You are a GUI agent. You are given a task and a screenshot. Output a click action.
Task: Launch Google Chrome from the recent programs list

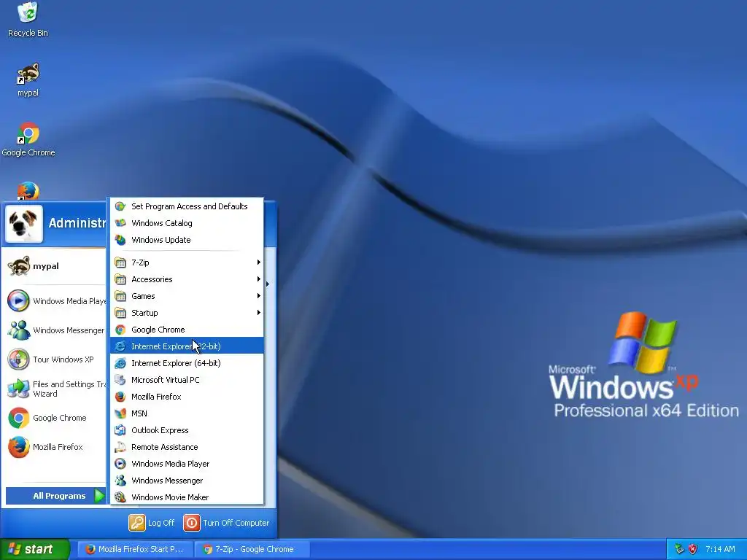coord(55,418)
